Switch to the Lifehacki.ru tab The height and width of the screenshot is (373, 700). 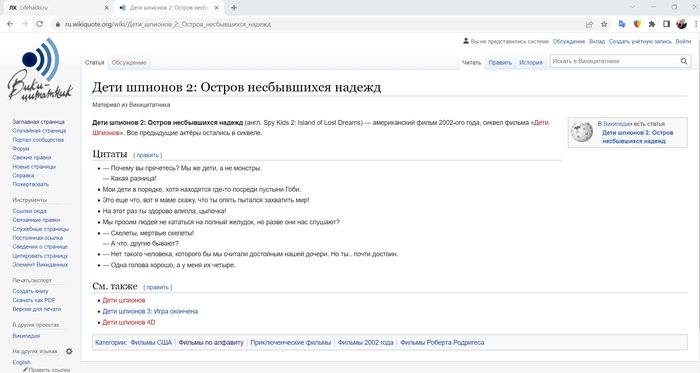[58, 8]
